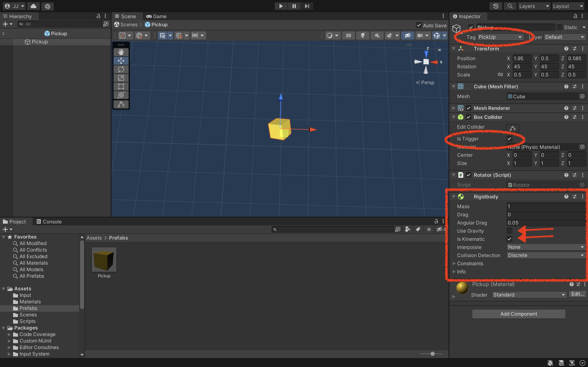Image resolution: width=588 pixels, height=367 pixels.
Task: Uncheck Is Kinematic on Rigidbody
Action: [x=509, y=239]
